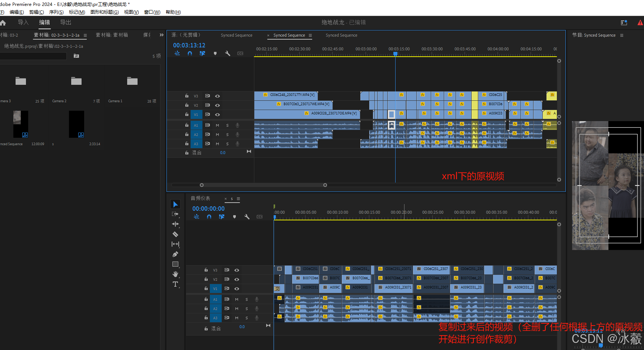Toggle V2 track visibility in upper timeline
Screen dimensions: 644x350
[x=218, y=105]
